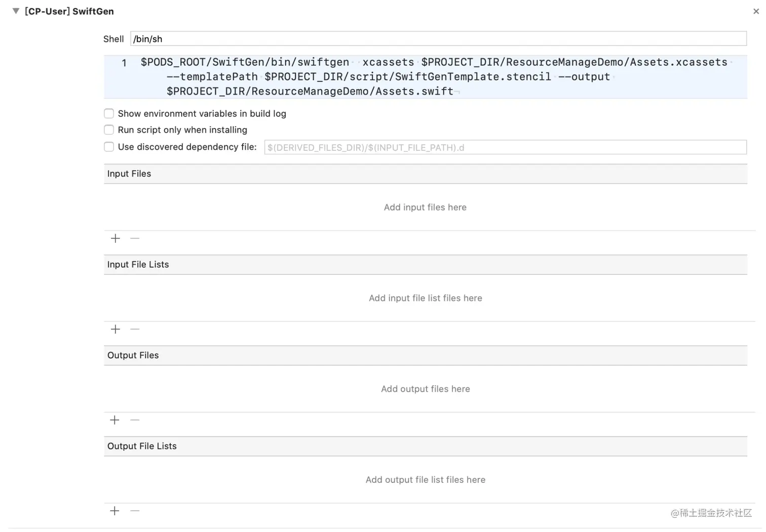The height and width of the screenshot is (532, 766).
Task: Remove input file list with minus
Action: pos(135,330)
